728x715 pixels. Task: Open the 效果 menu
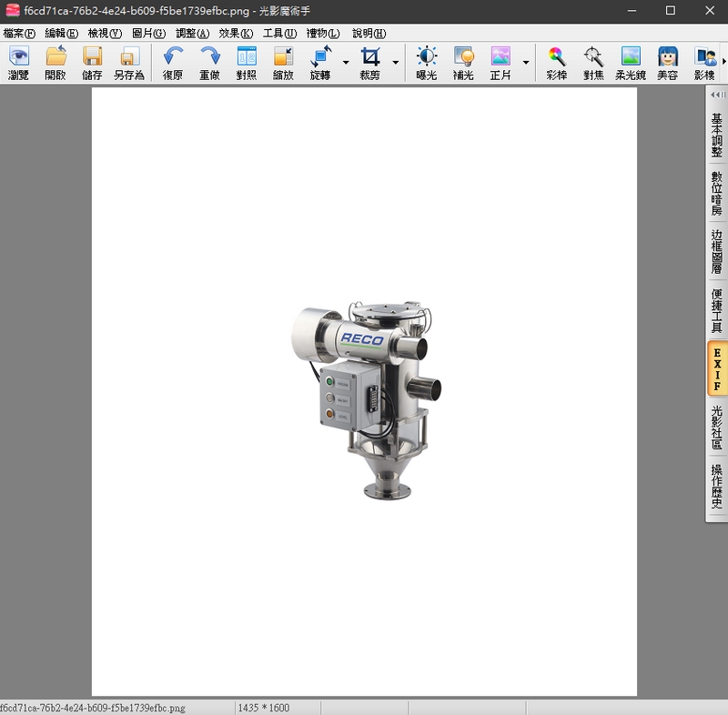[236, 34]
